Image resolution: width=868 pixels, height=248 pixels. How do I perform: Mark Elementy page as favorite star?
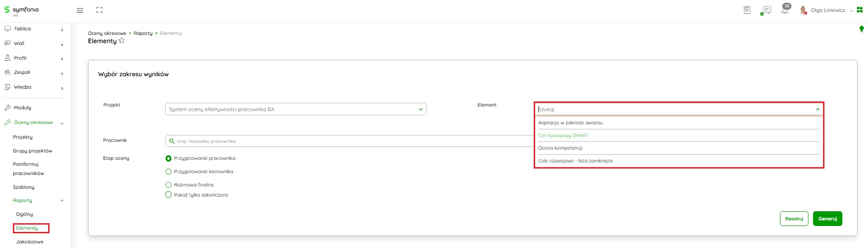(122, 41)
